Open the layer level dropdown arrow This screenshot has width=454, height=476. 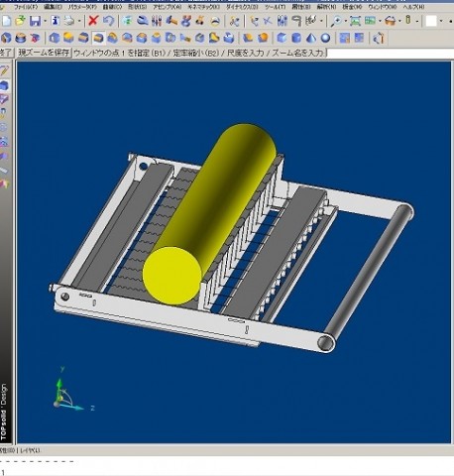pos(417,22)
